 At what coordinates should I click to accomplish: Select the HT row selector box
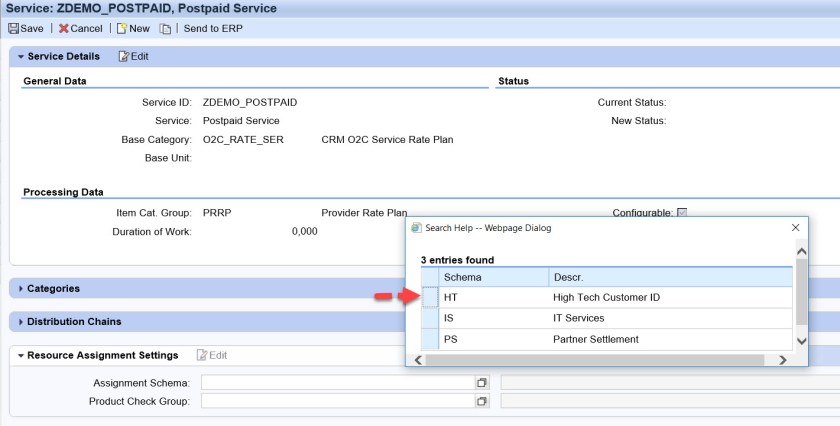pos(430,297)
